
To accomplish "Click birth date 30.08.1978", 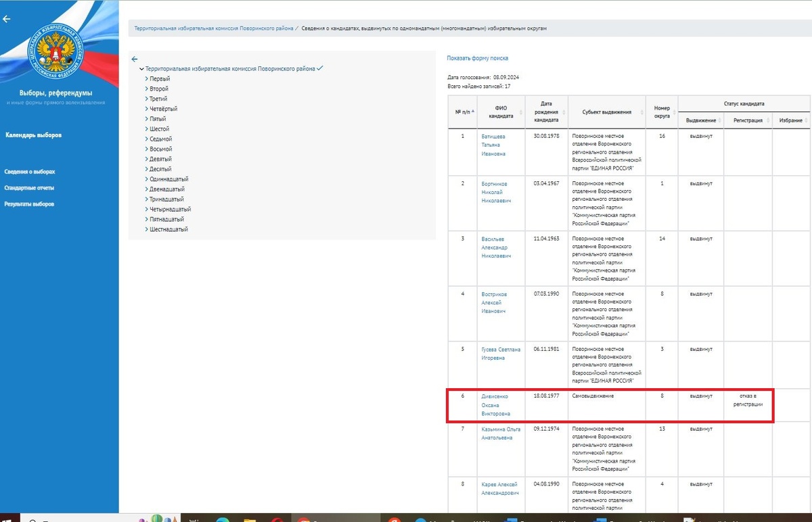I will 546,136.
